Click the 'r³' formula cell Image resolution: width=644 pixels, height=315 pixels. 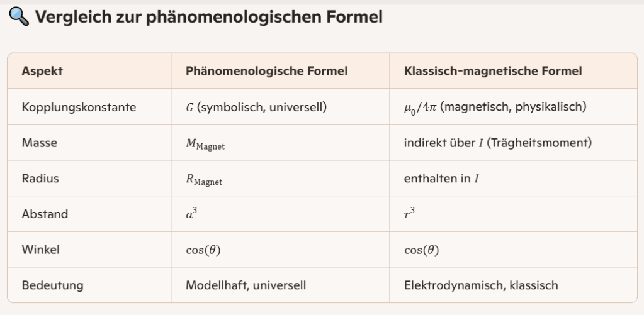coord(410,214)
